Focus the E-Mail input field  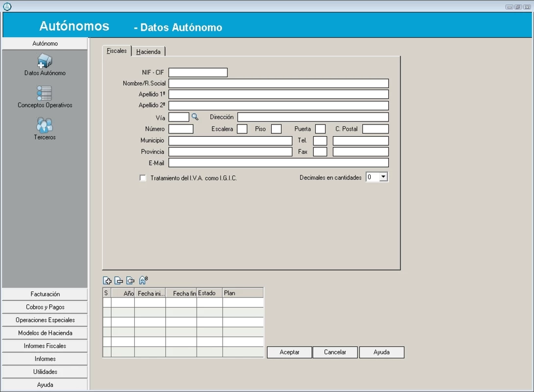click(x=279, y=163)
